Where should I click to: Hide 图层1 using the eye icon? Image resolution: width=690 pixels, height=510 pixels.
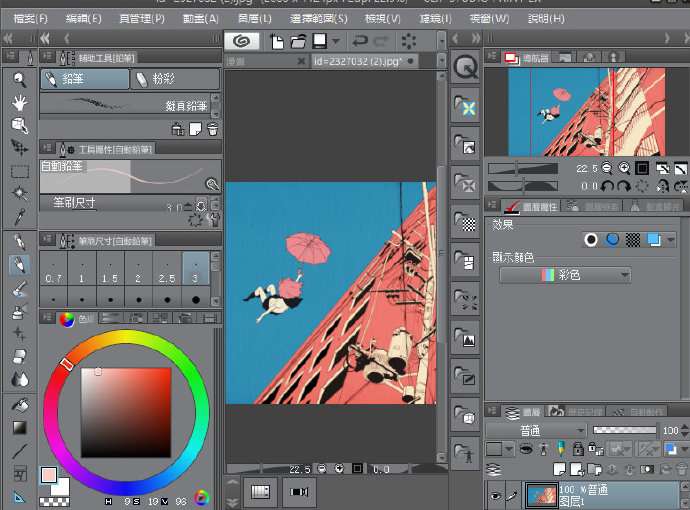pos(495,494)
